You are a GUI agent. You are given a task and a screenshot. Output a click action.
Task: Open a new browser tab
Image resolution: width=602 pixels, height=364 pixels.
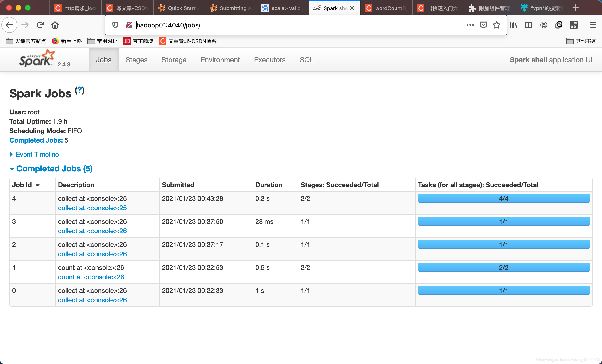pyautogui.click(x=576, y=8)
